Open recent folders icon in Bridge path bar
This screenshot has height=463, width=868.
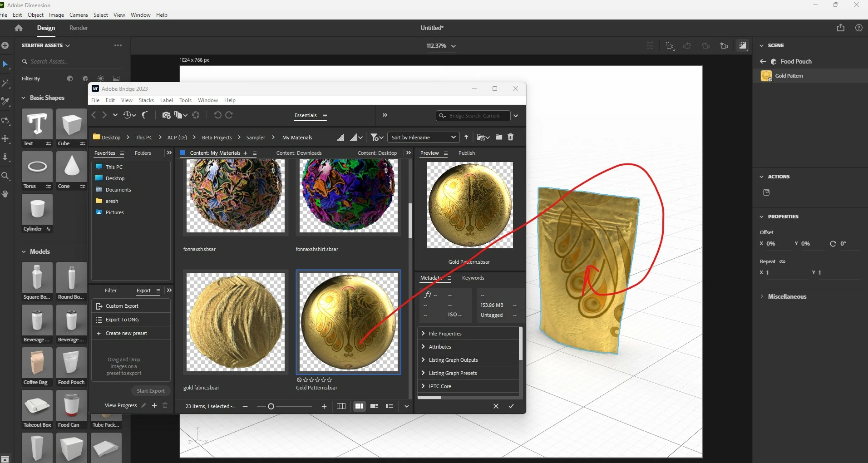tap(483, 137)
